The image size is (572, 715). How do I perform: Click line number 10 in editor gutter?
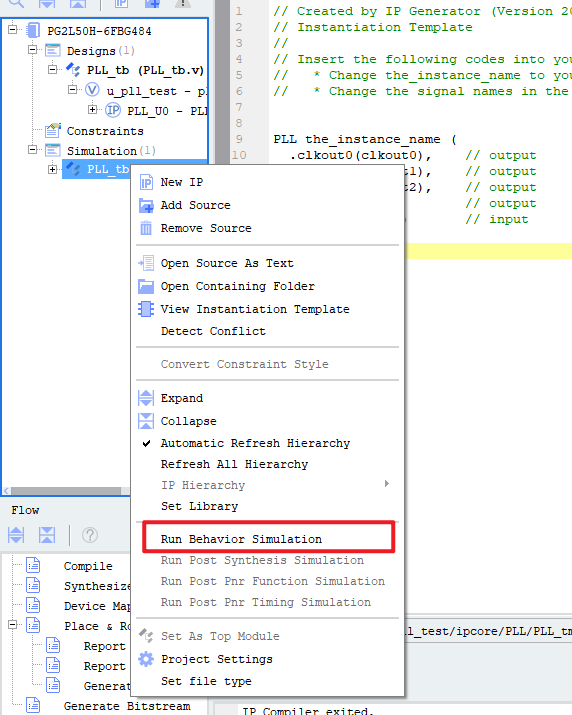pyautogui.click(x=239, y=155)
